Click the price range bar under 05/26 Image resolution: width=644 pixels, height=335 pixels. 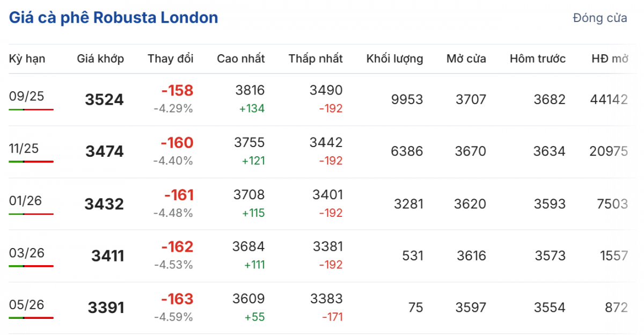(31, 318)
